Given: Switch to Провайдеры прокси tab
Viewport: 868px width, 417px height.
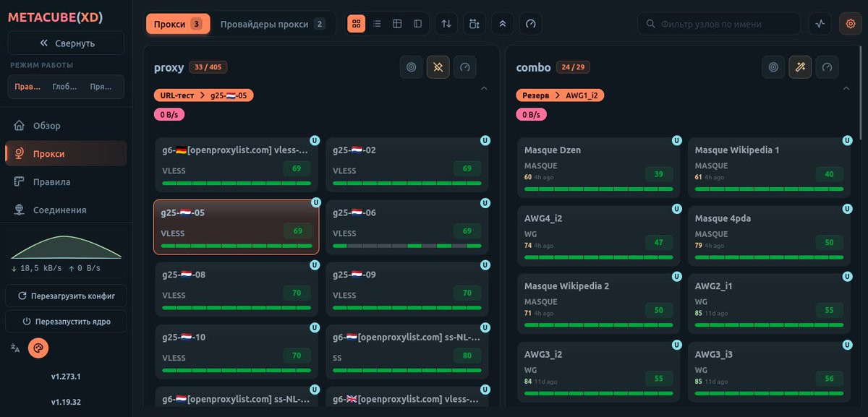Looking at the screenshot, I should [x=273, y=24].
